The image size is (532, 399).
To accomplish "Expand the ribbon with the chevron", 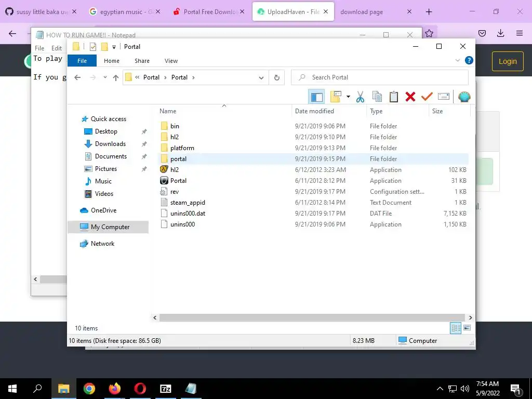I will click(x=457, y=60).
